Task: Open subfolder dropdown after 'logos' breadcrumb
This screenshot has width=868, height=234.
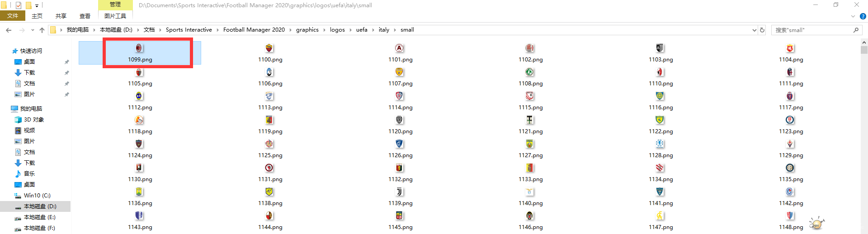Action: (x=350, y=30)
